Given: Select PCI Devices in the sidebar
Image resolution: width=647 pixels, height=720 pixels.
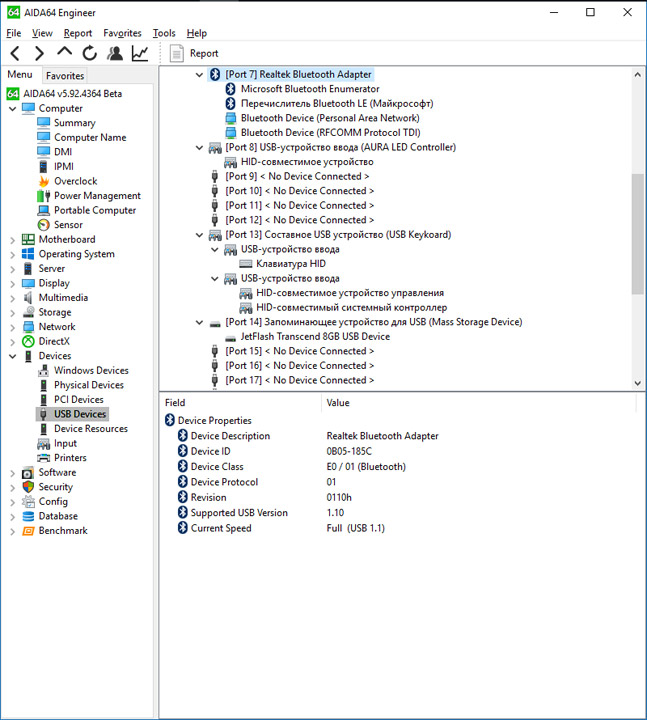Looking at the screenshot, I should (x=79, y=399).
